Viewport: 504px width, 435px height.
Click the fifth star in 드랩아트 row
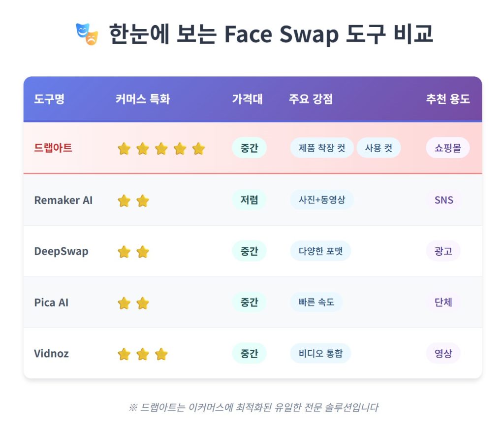point(198,149)
